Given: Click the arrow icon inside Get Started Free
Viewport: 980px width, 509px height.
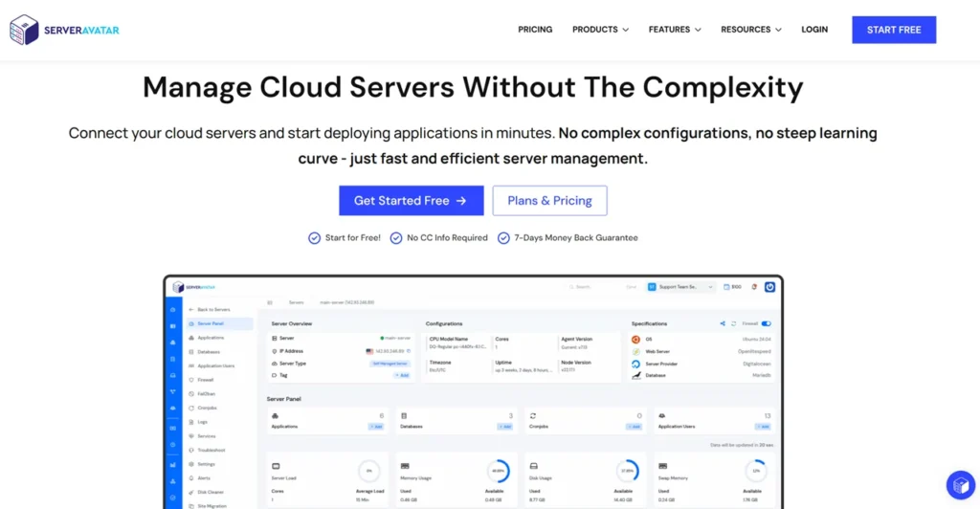Looking at the screenshot, I should (x=461, y=201).
